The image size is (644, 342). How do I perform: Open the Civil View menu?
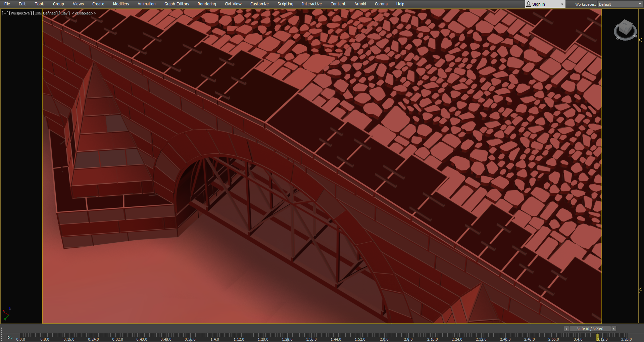pyautogui.click(x=233, y=4)
